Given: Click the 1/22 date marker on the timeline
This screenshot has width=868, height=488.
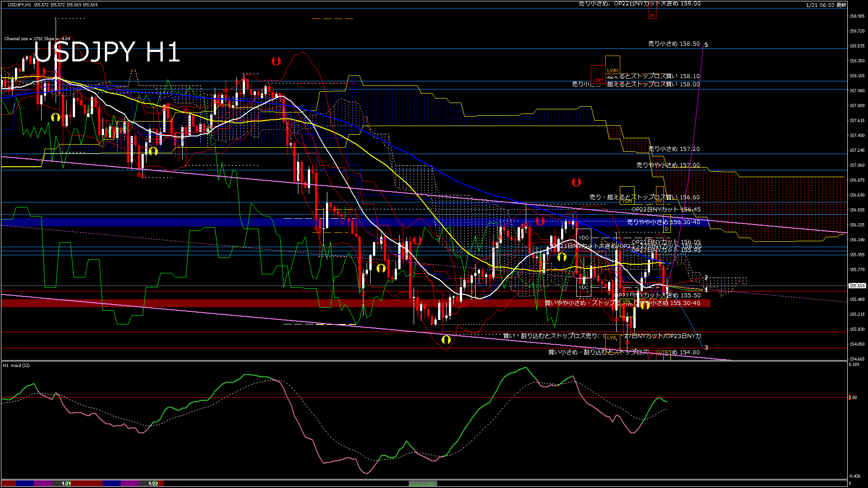Looking at the screenshot, I should 153,483.
